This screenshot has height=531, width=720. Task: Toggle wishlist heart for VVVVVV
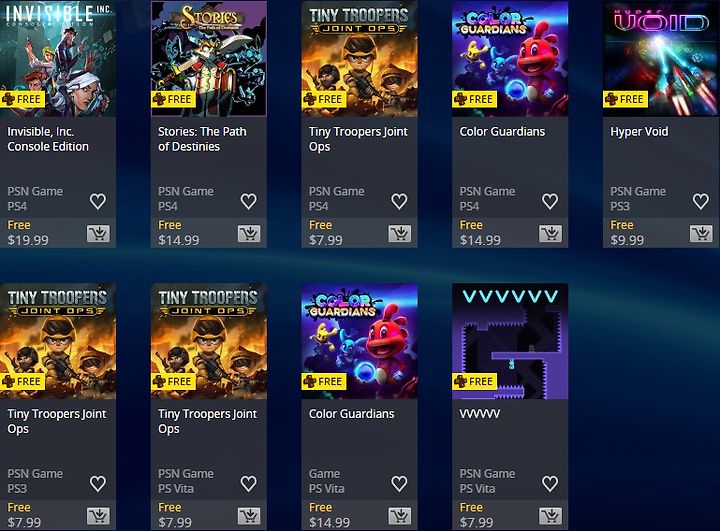point(550,483)
